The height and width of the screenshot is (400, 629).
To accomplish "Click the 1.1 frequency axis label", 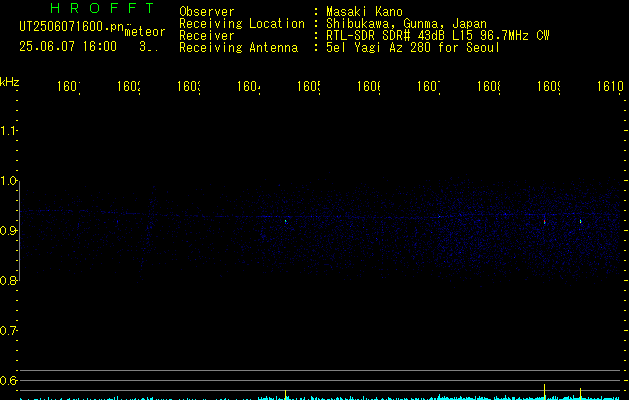I will click(x=8, y=131).
